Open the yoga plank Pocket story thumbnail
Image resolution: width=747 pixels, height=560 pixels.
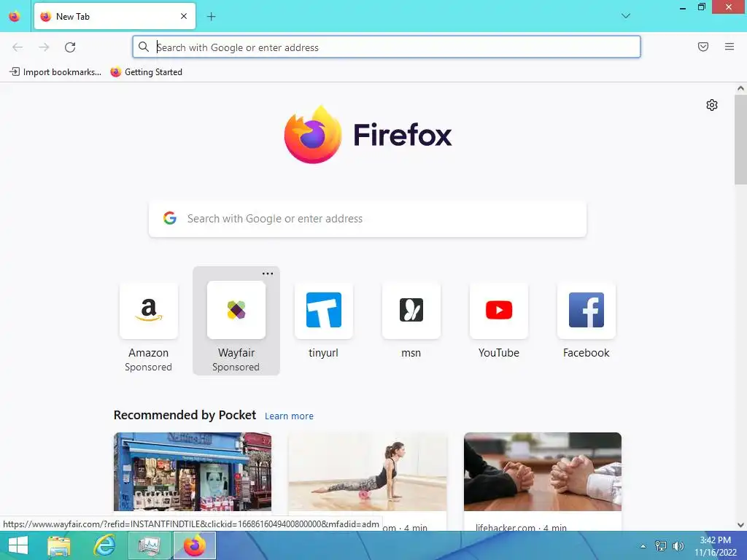[x=368, y=472]
